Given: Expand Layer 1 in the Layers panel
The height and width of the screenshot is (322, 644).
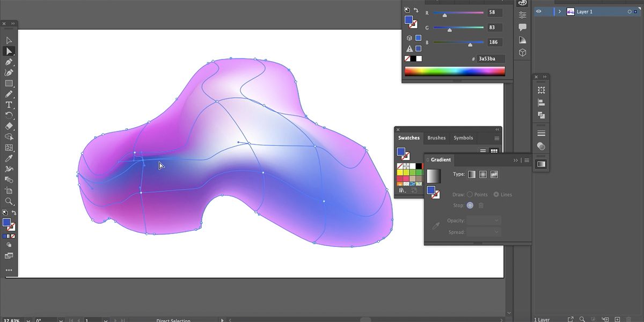Looking at the screenshot, I should 560,11.
